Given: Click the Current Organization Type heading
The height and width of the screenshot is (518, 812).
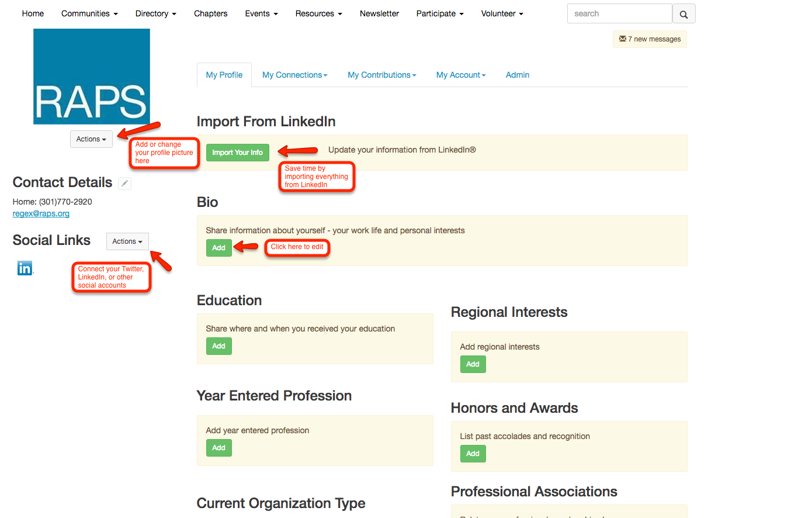Looking at the screenshot, I should pyautogui.click(x=281, y=503).
